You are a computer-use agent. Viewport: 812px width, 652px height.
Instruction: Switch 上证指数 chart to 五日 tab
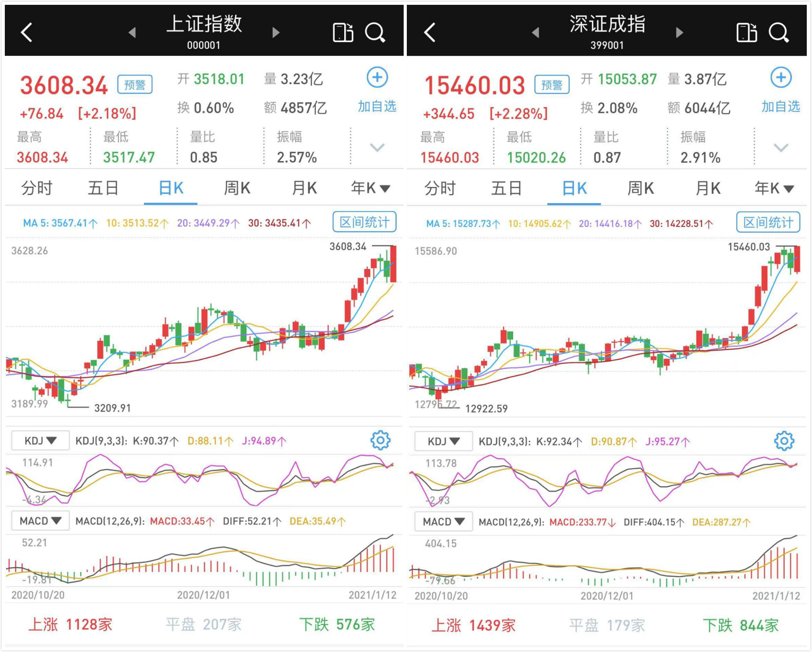(x=103, y=188)
